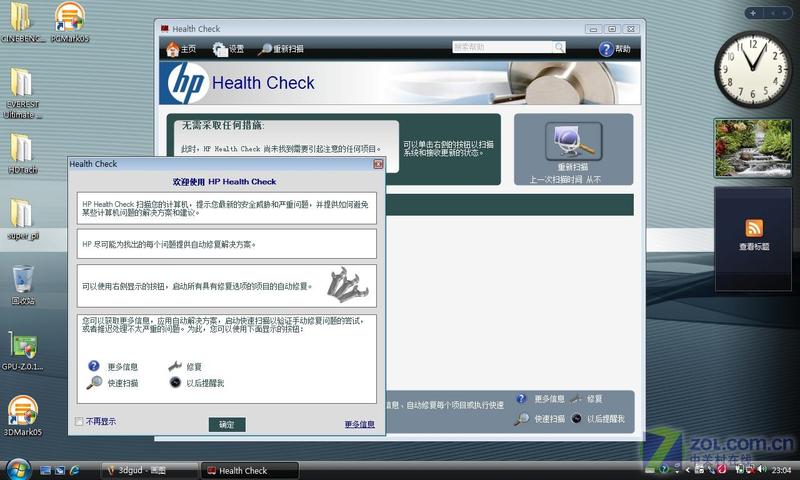This screenshot has width=800, height=480.
Task: Open the RSS feed 查看标题 gadget
Action: click(754, 239)
